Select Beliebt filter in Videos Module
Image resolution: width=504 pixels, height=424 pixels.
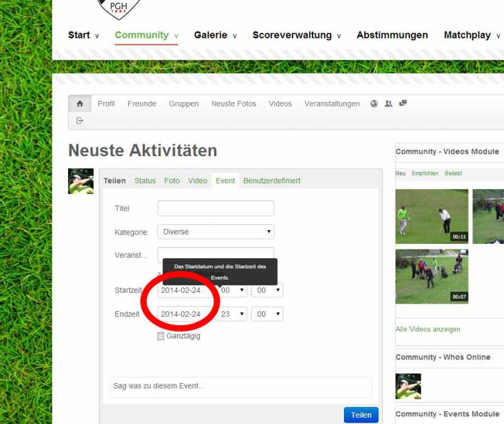click(454, 173)
